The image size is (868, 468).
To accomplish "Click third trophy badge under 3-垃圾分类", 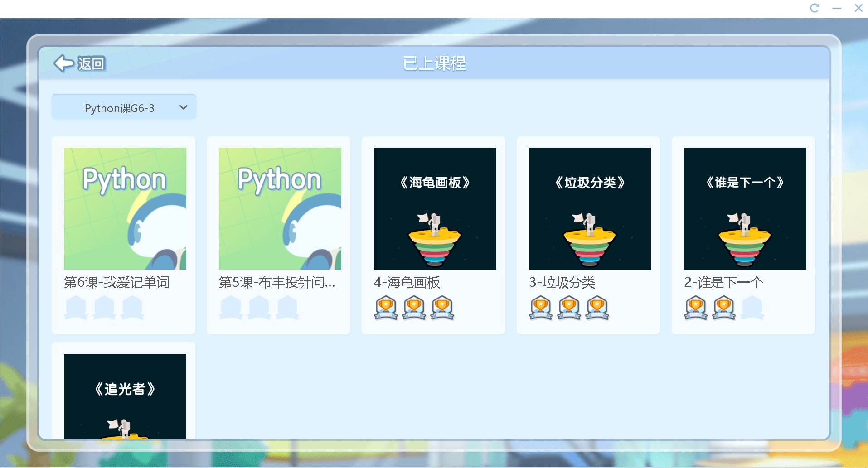I will tap(597, 308).
